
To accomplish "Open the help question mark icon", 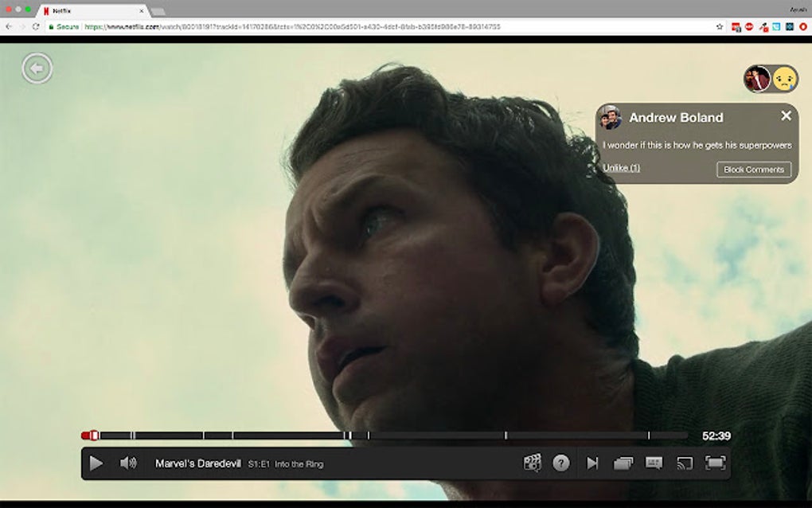I will coord(561,463).
